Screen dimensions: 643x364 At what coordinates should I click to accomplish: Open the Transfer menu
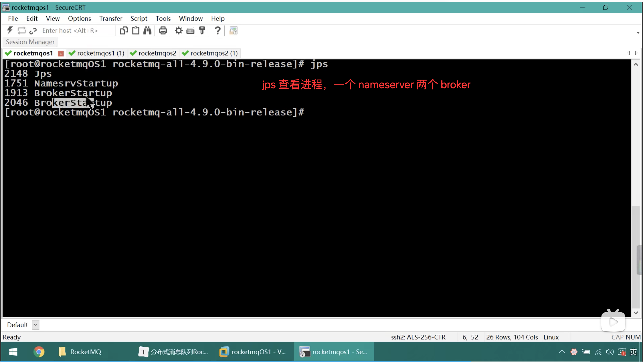click(x=111, y=18)
